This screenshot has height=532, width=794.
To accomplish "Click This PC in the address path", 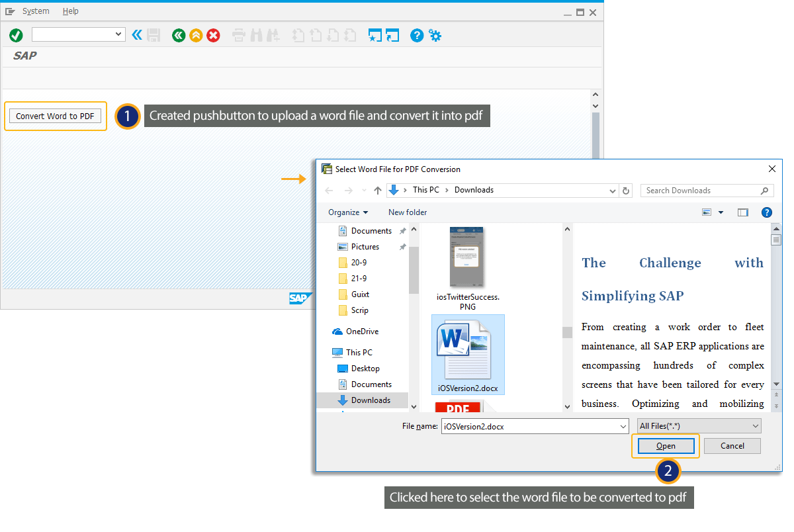I will (x=425, y=190).
